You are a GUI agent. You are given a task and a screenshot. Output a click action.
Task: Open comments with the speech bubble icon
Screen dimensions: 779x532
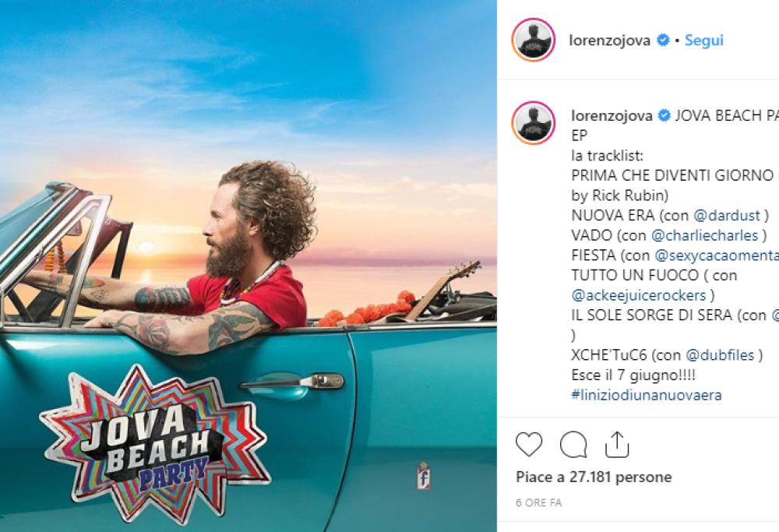(573, 444)
